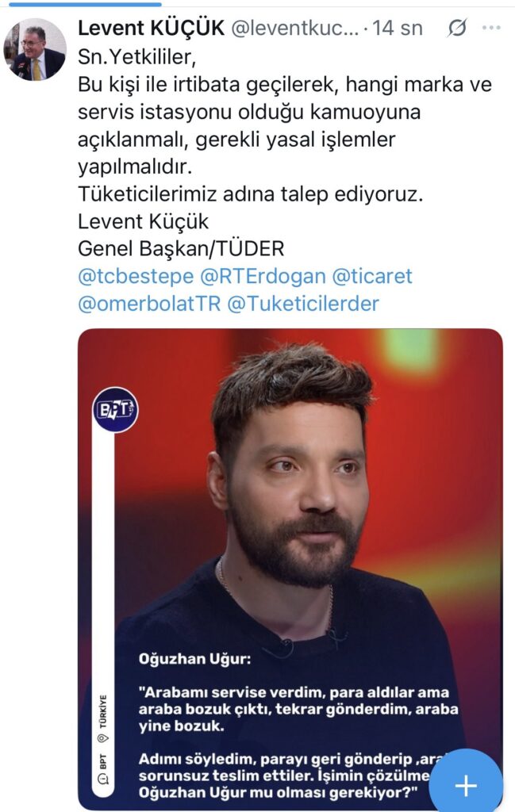Tap the Genel Başkan/TÜDER signature line
Screen dimensions: 515x812
[x=181, y=248]
